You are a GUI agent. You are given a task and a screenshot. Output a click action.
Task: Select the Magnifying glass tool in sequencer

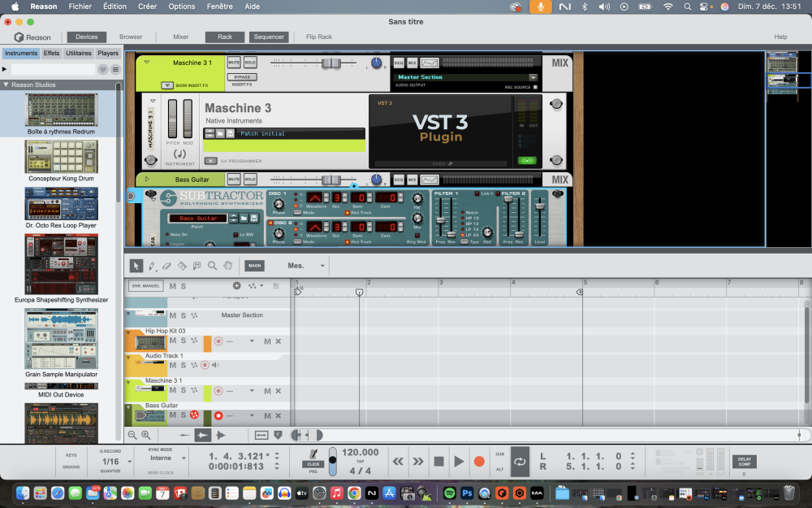212,266
